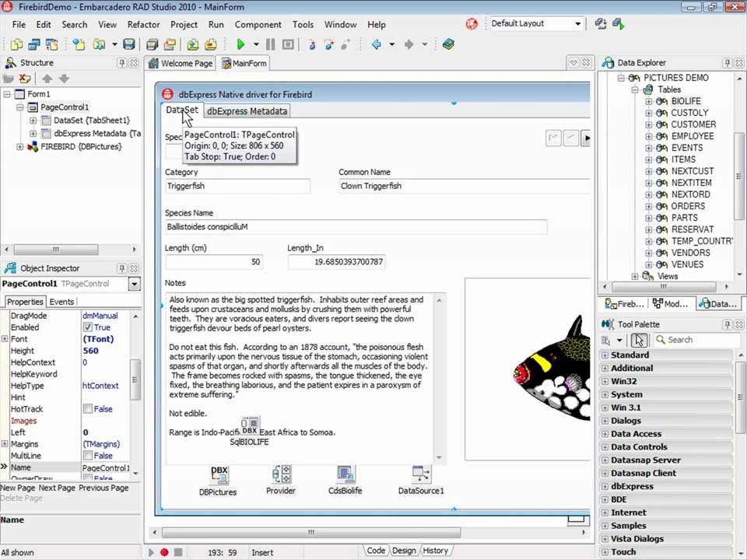This screenshot has height=560, width=747.
Task: Click the red record macro button
Action: 164,552
